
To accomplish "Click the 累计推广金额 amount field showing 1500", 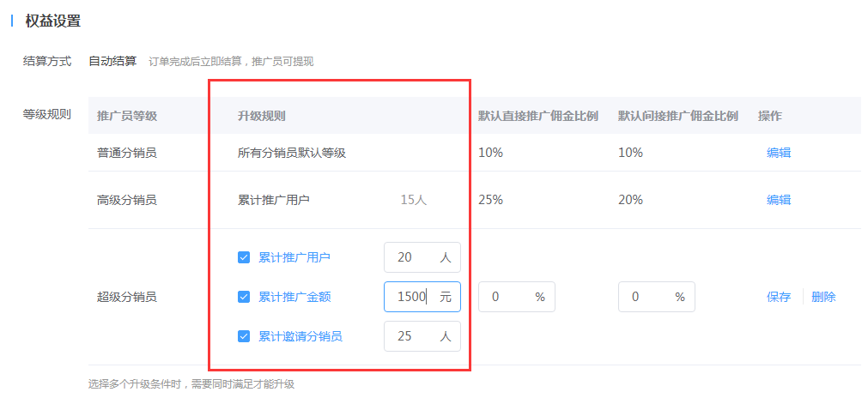I will tap(412, 297).
